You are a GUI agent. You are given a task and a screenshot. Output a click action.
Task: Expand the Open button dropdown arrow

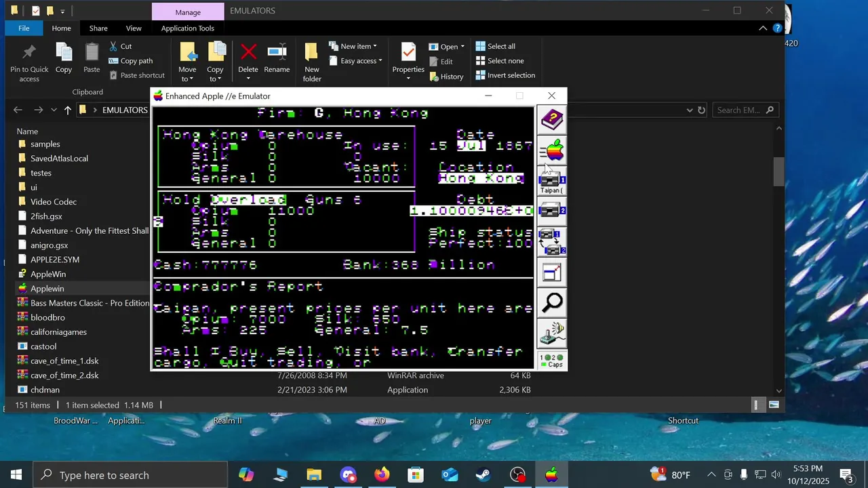click(462, 47)
